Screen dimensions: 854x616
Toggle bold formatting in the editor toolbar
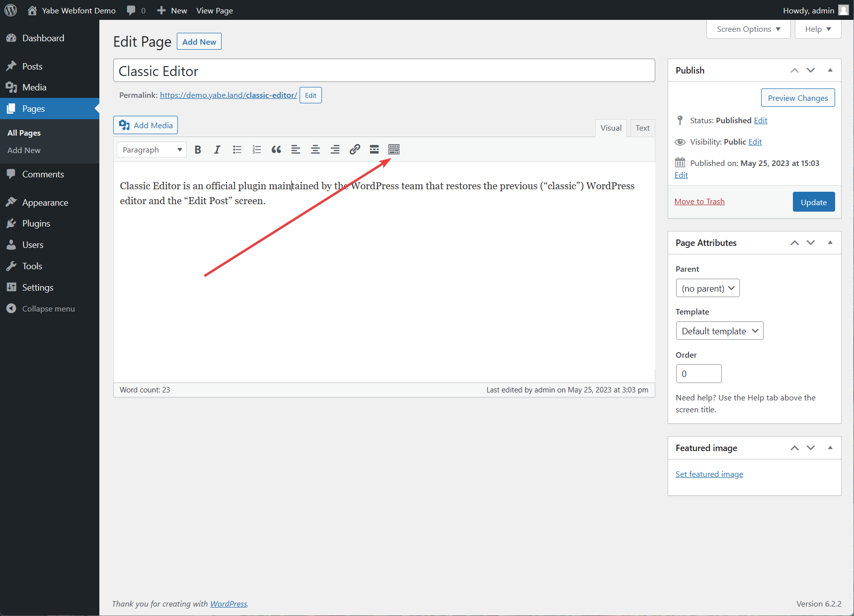pos(198,150)
